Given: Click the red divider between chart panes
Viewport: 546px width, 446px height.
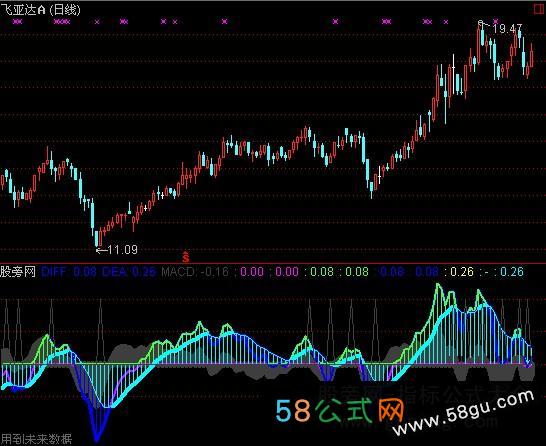Looking at the screenshot, I should pos(273,264).
